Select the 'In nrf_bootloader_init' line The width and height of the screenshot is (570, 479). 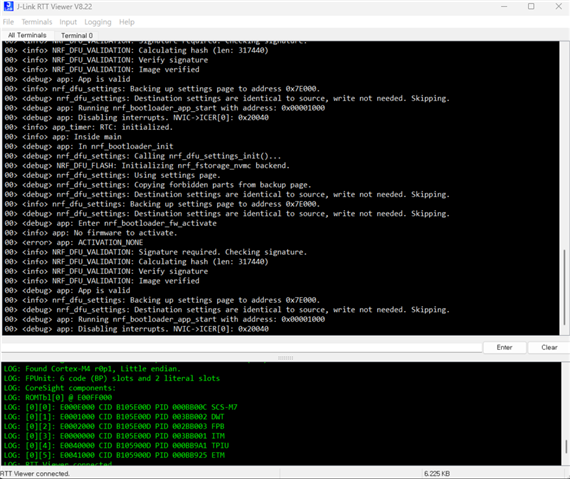89,146
